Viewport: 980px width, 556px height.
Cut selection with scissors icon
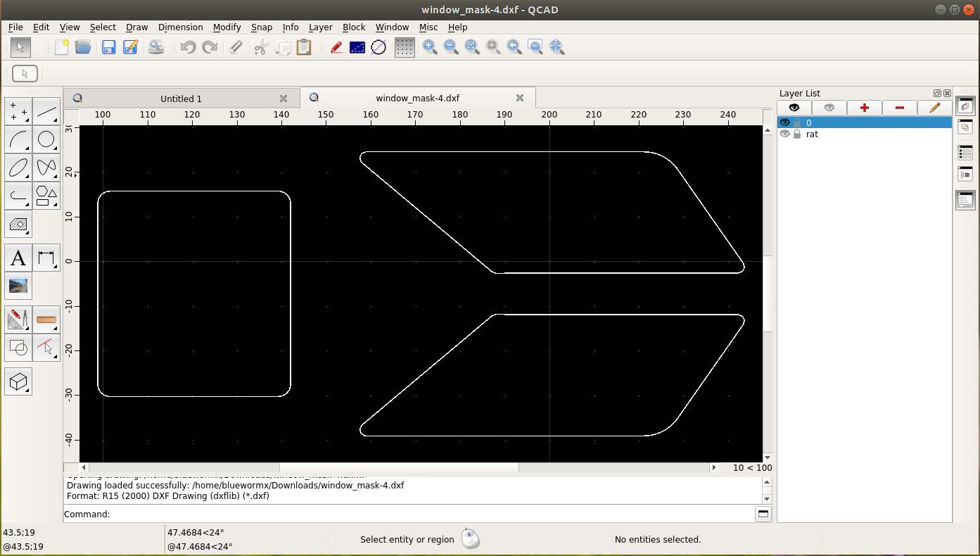point(261,47)
